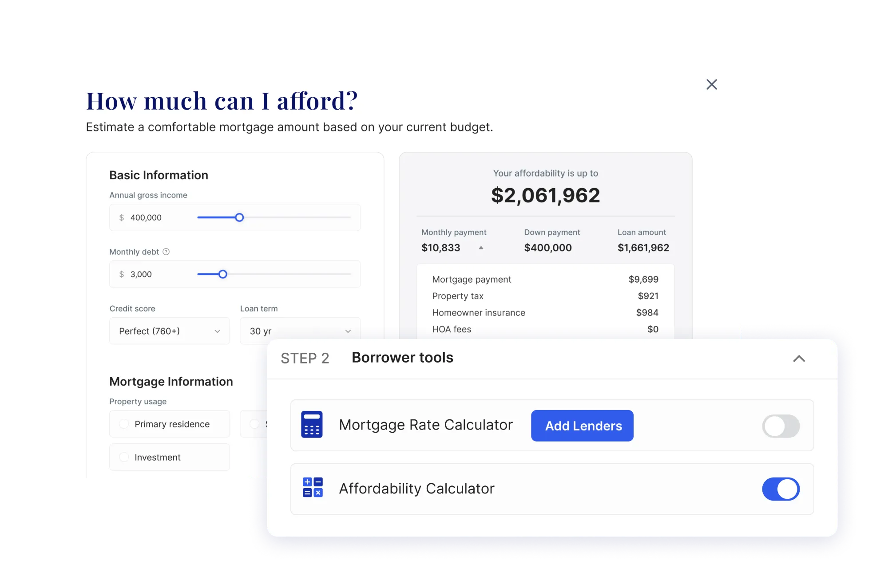Viewport: 888px width, 588px height.
Task: Open the Loan term dropdown showing 30 yr
Action: tap(299, 331)
